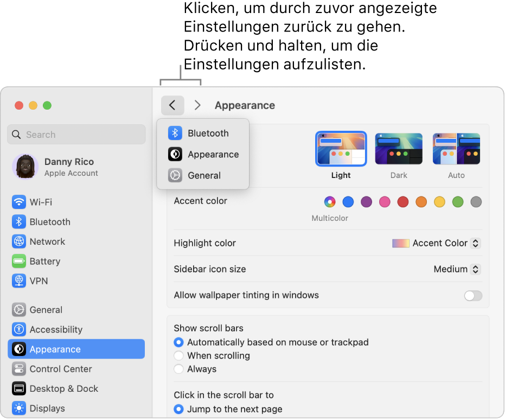This screenshot has height=420, width=505.
Task: Click the Accessibility icon in sidebar
Action: point(19,329)
